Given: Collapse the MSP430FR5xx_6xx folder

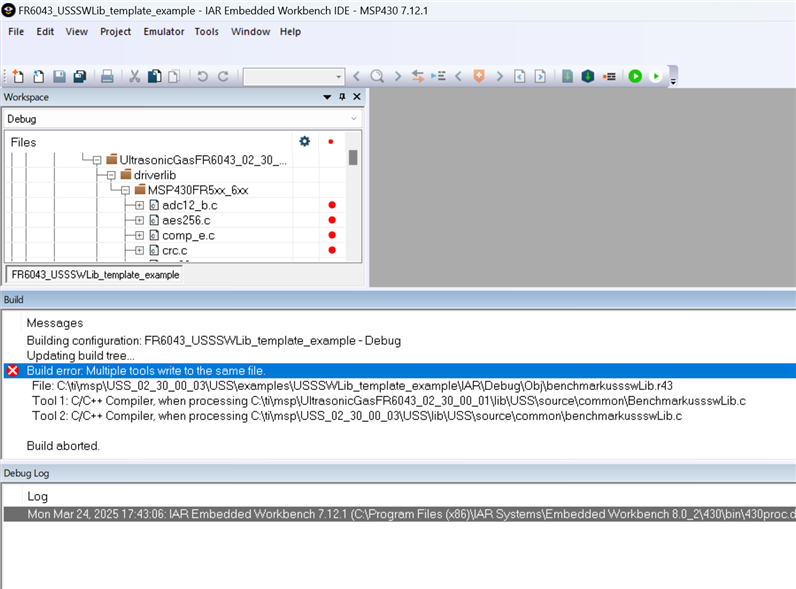Looking at the screenshot, I should coord(125,190).
